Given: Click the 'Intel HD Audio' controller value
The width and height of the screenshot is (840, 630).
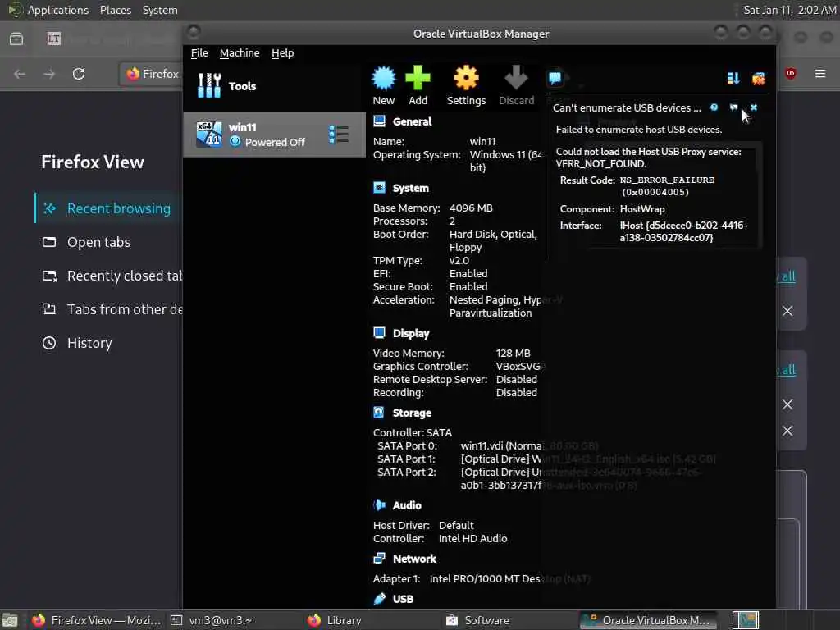Looking at the screenshot, I should (472, 538).
